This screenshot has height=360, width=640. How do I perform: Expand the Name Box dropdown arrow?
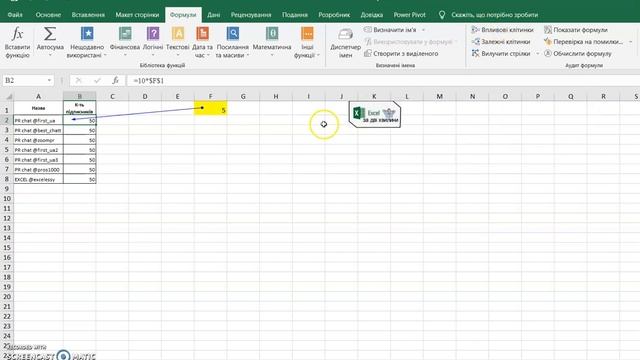click(x=49, y=80)
